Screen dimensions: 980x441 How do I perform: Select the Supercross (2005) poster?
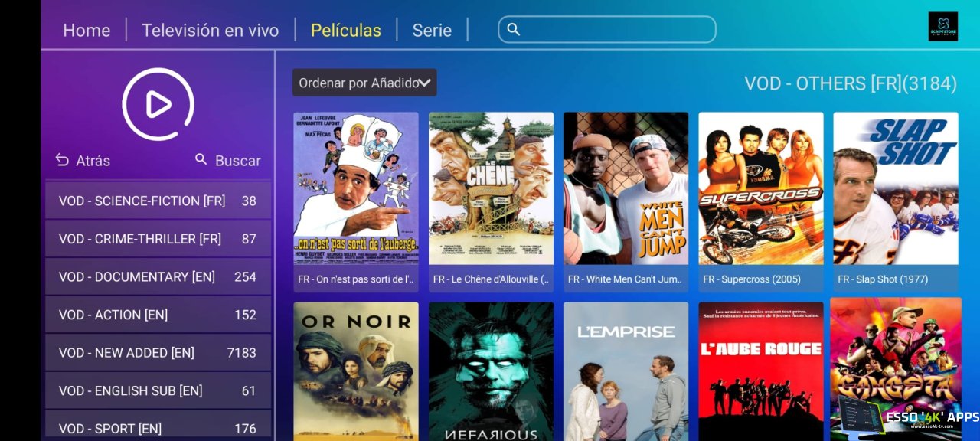click(x=761, y=202)
